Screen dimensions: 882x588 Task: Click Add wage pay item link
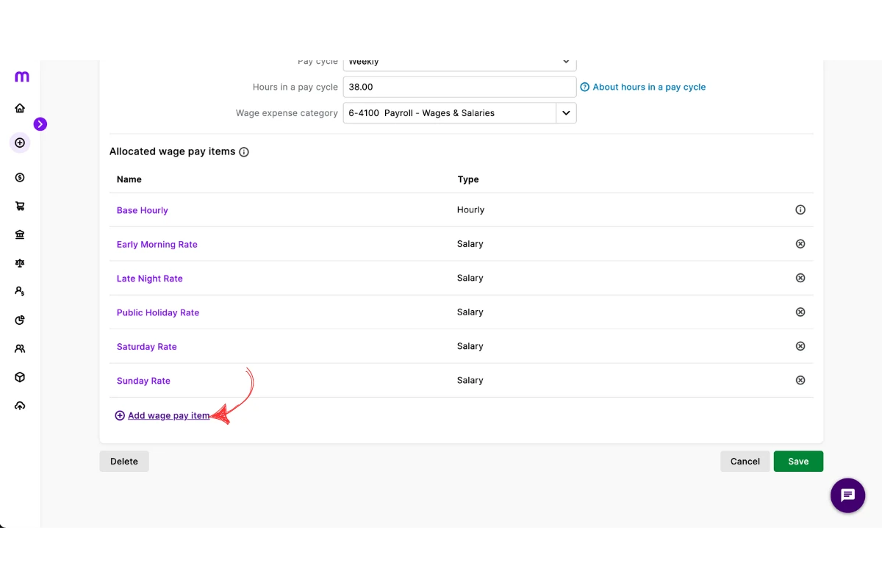click(x=169, y=415)
